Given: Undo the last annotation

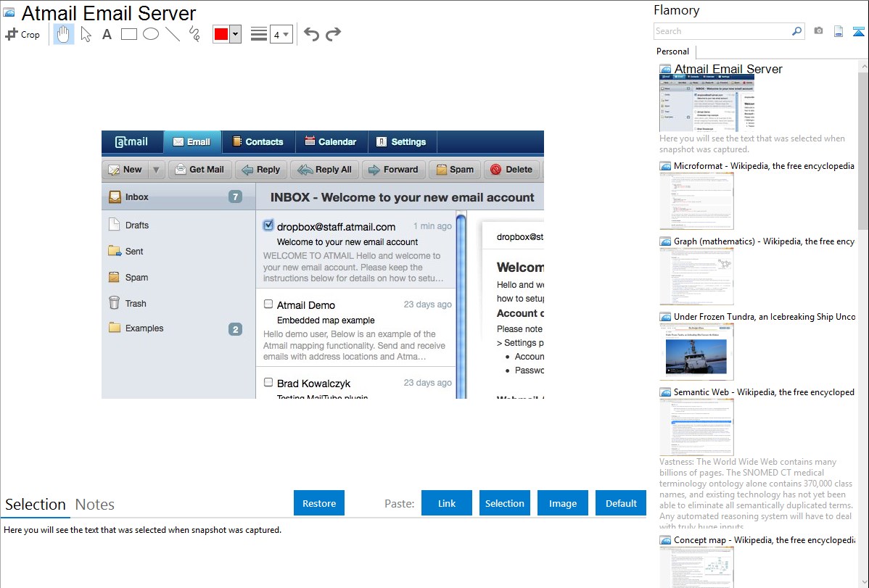Looking at the screenshot, I should pos(311,34).
